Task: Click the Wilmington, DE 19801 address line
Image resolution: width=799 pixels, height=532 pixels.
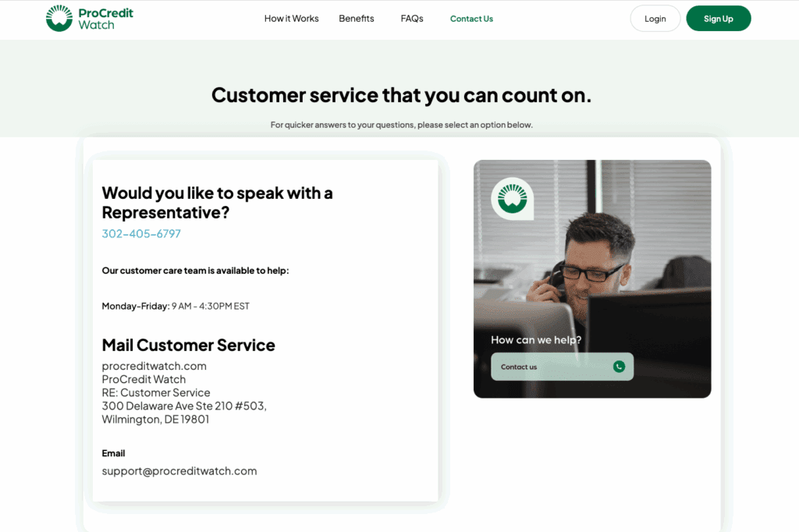Action: click(155, 419)
